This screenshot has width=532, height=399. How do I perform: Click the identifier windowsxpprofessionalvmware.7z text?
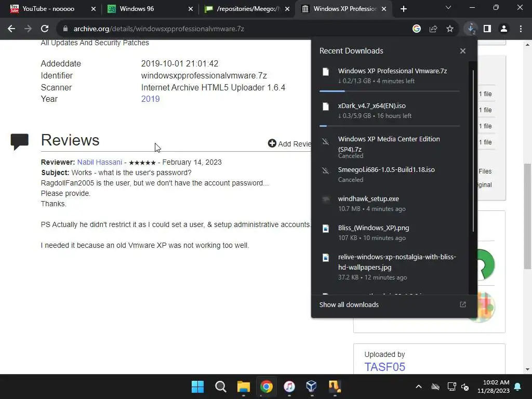tap(204, 75)
